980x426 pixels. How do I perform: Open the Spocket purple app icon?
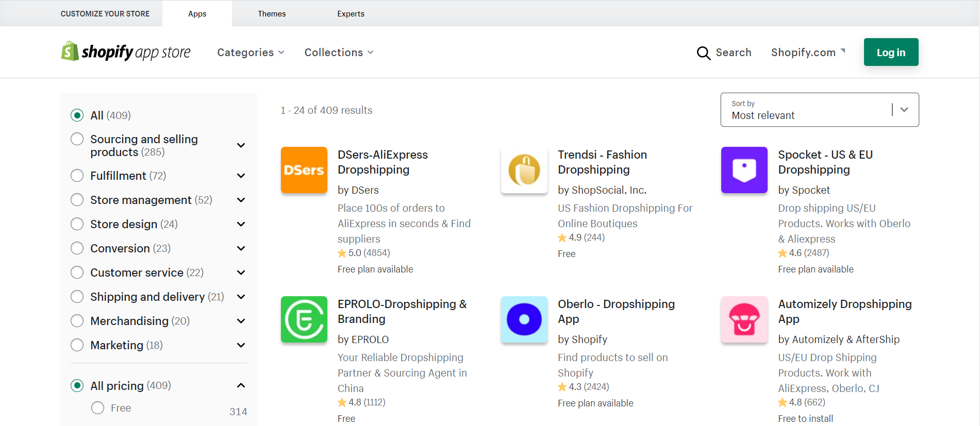click(744, 170)
